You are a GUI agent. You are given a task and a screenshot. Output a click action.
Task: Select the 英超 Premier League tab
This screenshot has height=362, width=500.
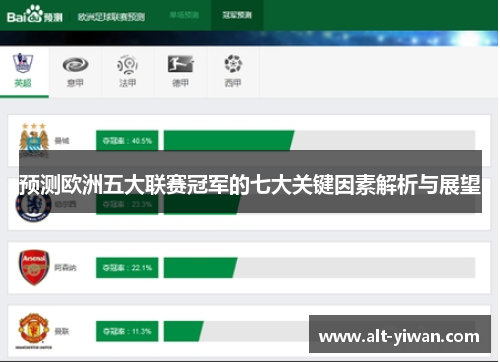point(24,72)
